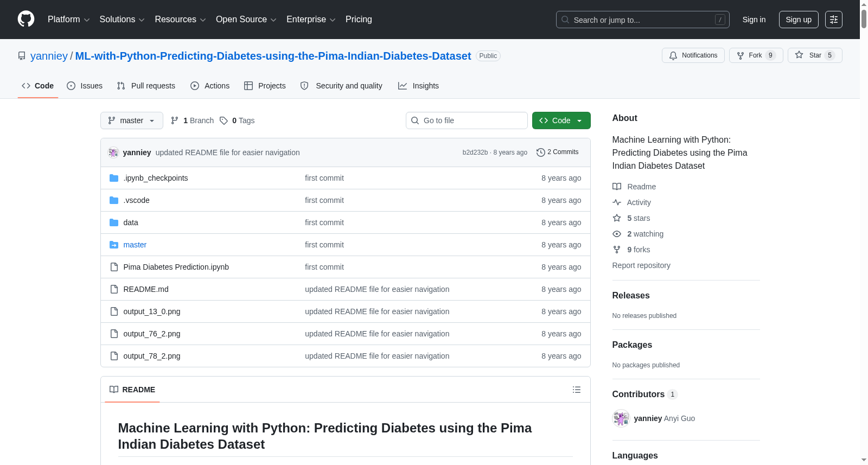Open the Pull requests tab
868x465 pixels.
point(146,86)
